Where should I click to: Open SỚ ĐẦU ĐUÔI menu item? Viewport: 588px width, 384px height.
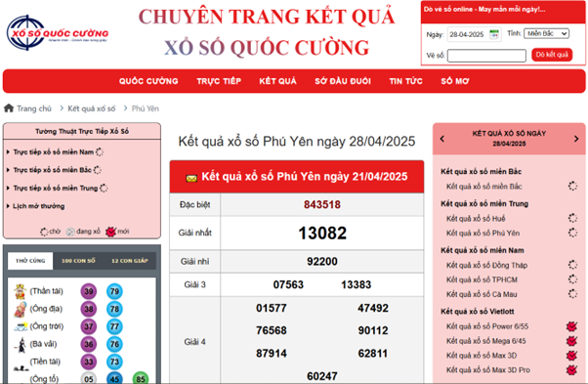343,81
